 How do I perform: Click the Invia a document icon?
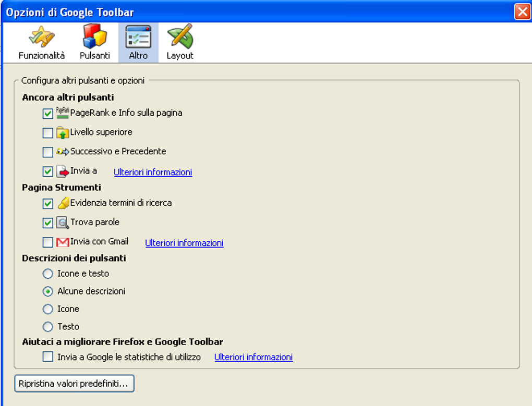coord(63,171)
